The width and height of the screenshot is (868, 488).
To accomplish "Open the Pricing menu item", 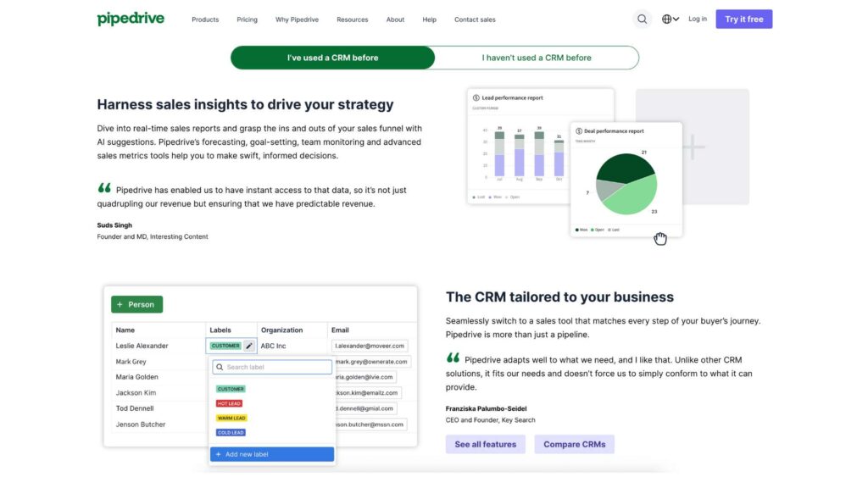I will coord(247,19).
